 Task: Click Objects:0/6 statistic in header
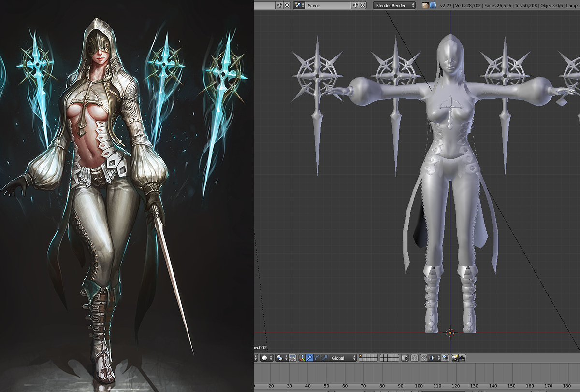[x=551, y=5]
